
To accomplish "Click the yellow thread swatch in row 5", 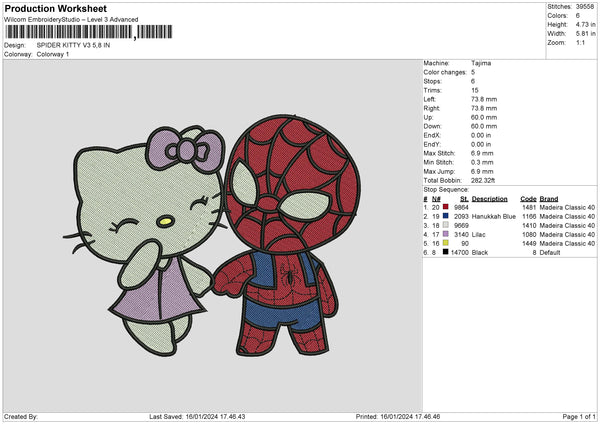I will 445,243.
